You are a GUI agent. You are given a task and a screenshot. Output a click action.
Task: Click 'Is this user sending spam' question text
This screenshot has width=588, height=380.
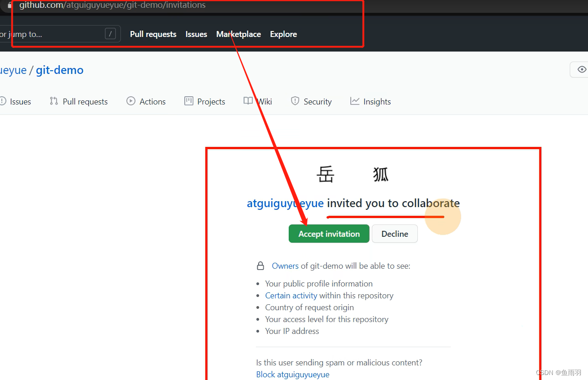(339, 363)
